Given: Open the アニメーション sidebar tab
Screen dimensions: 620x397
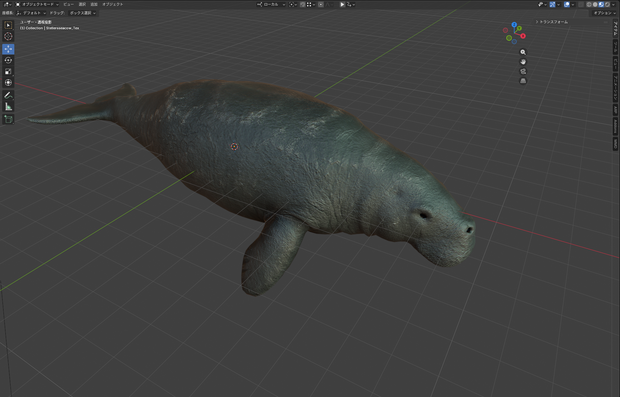Looking at the screenshot, I should pyautogui.click(x=615, y=87).
